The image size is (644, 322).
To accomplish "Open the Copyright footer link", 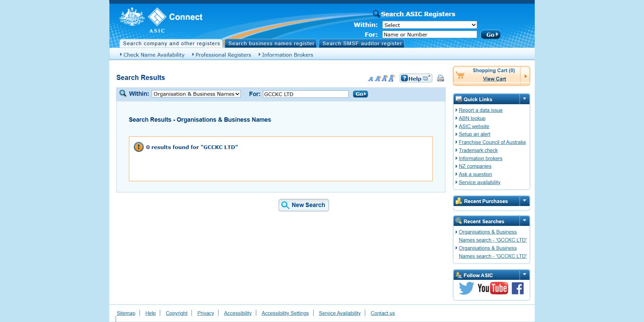I will (176, 313).
